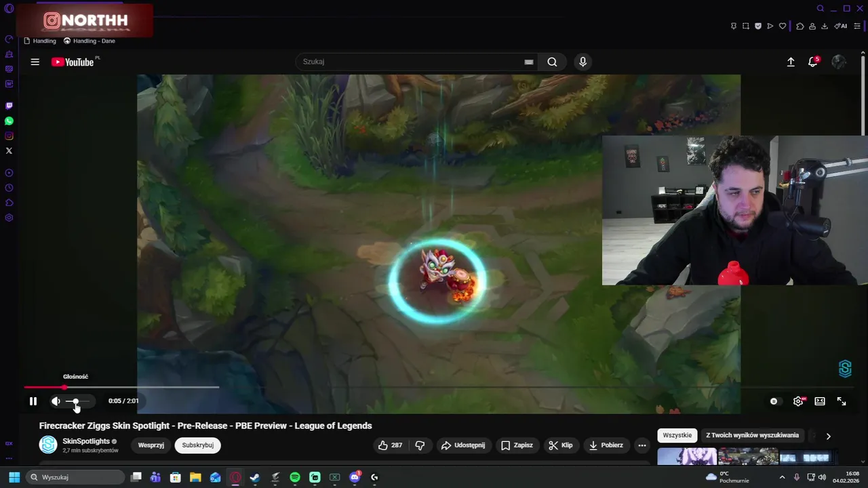Image resolution: width=868 pixels, height=488 pixels.
Task: Open WhatsApp in the Opera GX sidebar
Action: pyautogui.click(x=9, y=121)
